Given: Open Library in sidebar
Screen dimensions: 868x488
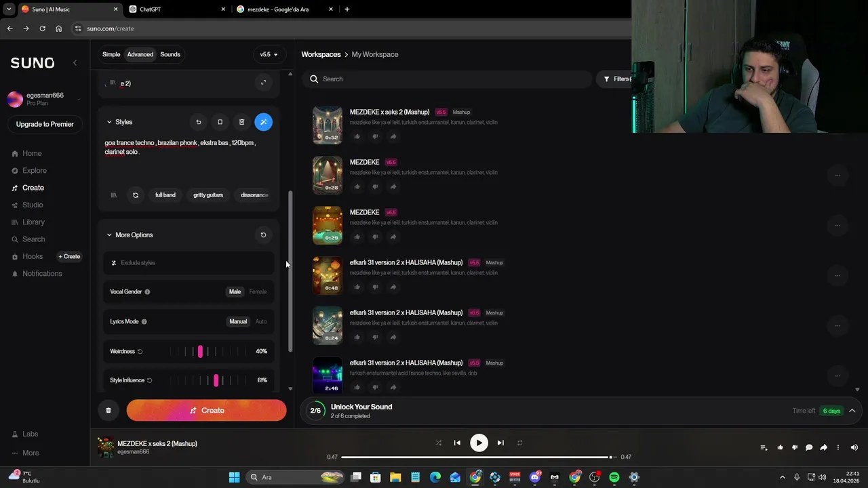Looking at the screenshot, I should coord(33,222).
